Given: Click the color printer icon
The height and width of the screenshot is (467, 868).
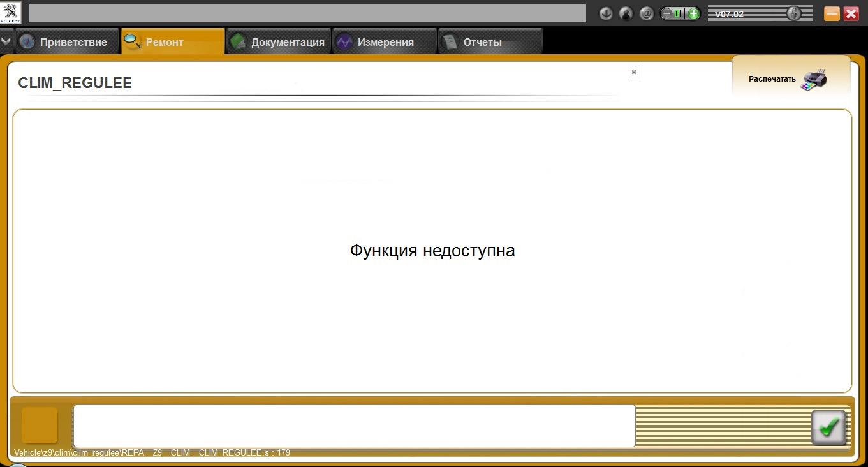Looking at the screenshot, I should 814,79.
